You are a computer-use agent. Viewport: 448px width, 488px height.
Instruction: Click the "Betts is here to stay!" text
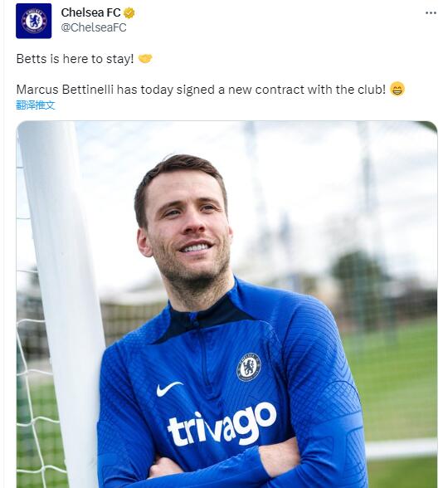tap(75, 58)
